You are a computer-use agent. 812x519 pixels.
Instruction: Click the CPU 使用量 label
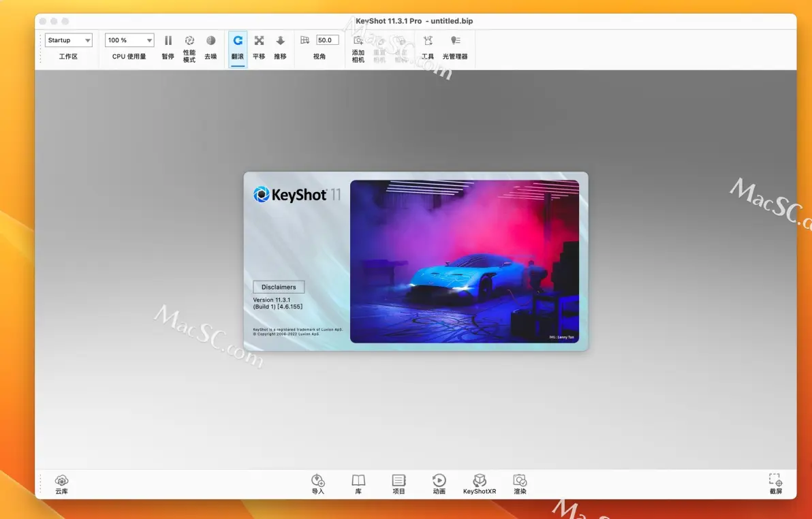point(129,57)
